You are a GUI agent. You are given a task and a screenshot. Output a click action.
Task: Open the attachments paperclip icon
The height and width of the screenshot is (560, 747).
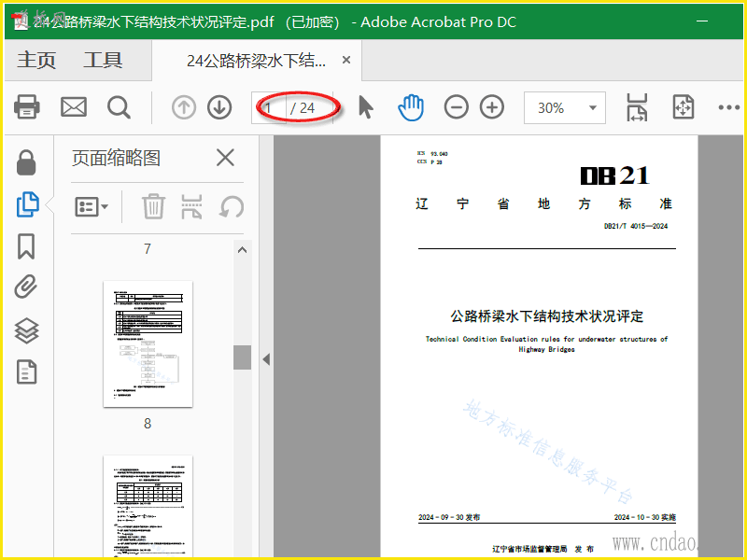(x=26, y=287)
